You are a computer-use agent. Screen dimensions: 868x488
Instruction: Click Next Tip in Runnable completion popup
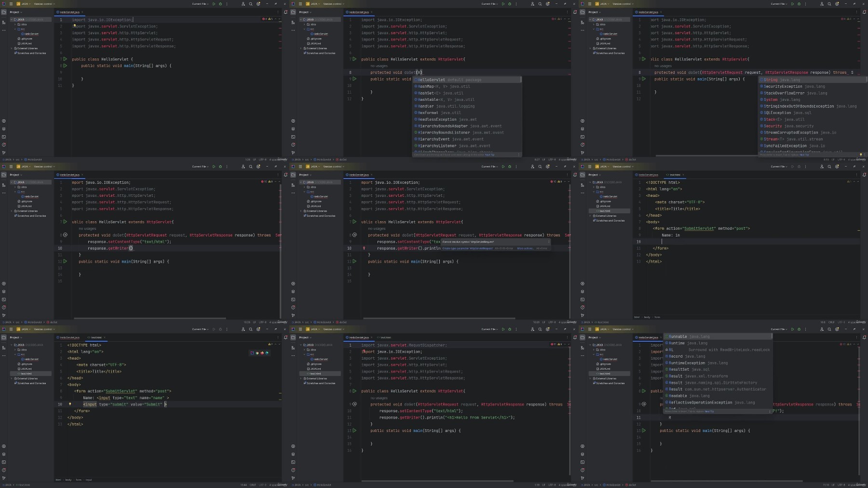pos(709,411)
